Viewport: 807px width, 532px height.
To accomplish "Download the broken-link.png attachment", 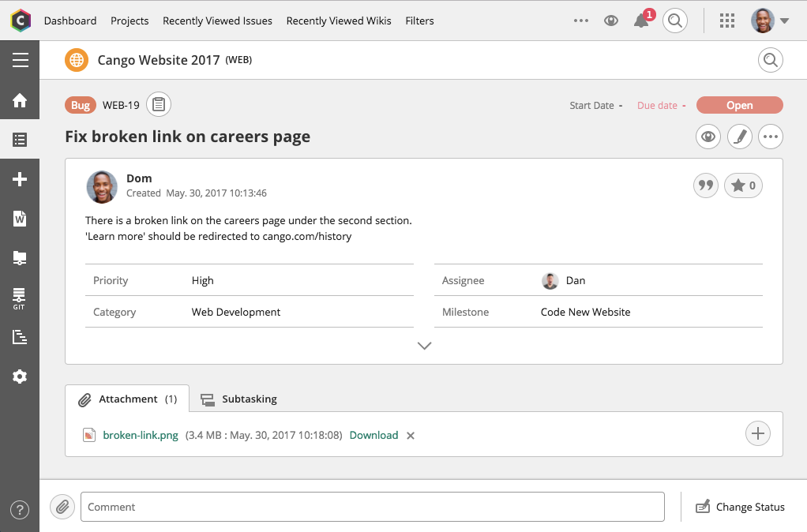I will 373,435.
